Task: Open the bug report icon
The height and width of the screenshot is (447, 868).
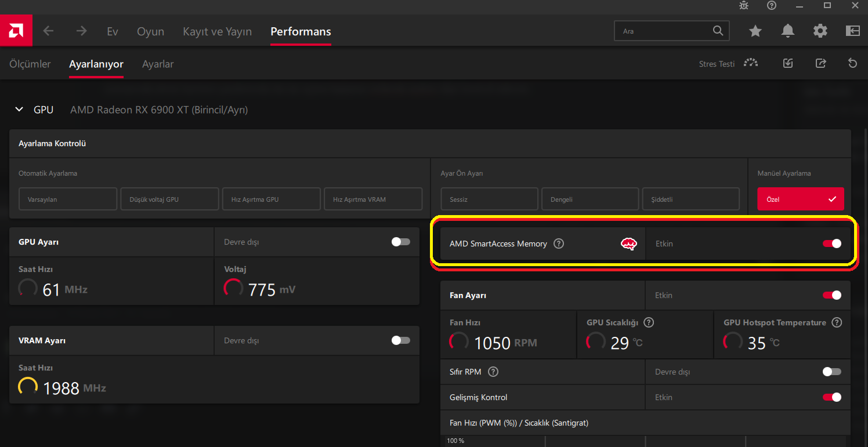Action: point(744,5)
